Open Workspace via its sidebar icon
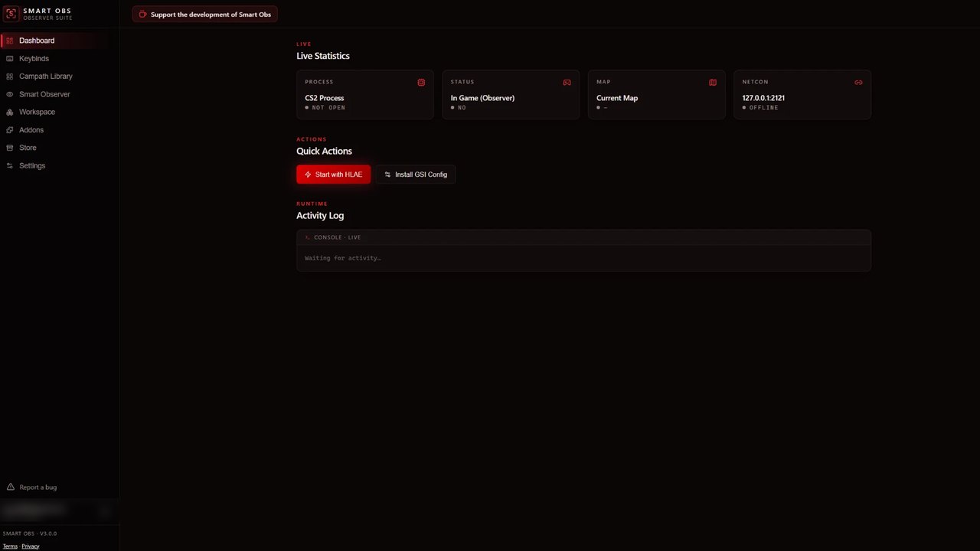 click(10, 112)
